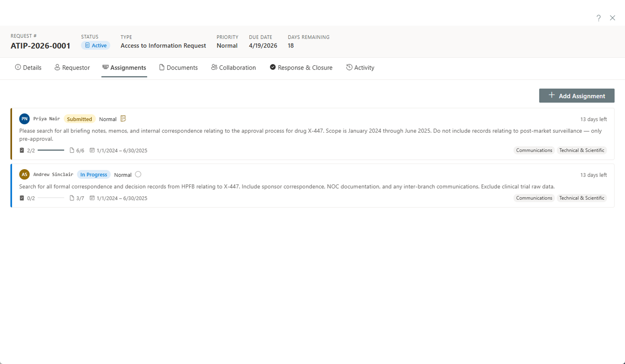Click the help question mark icon
Viewport: 625px width, 364px height.
click(598, 18)
